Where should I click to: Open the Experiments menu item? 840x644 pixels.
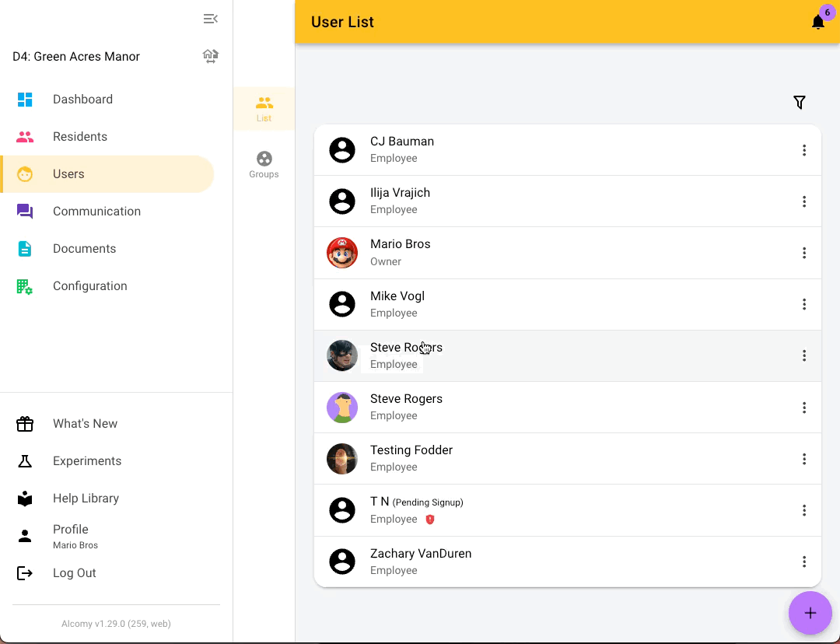(x=108, y=460)
